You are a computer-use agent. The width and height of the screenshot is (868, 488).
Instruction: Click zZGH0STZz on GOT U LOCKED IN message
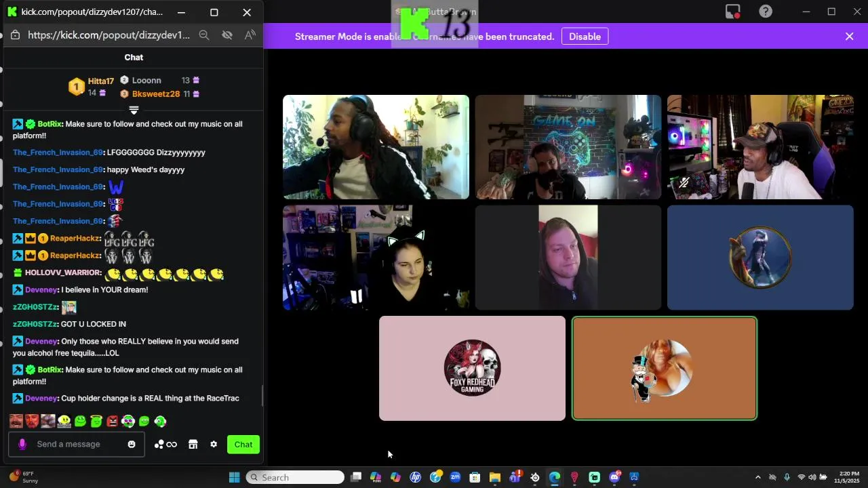(x=35, y=324)
